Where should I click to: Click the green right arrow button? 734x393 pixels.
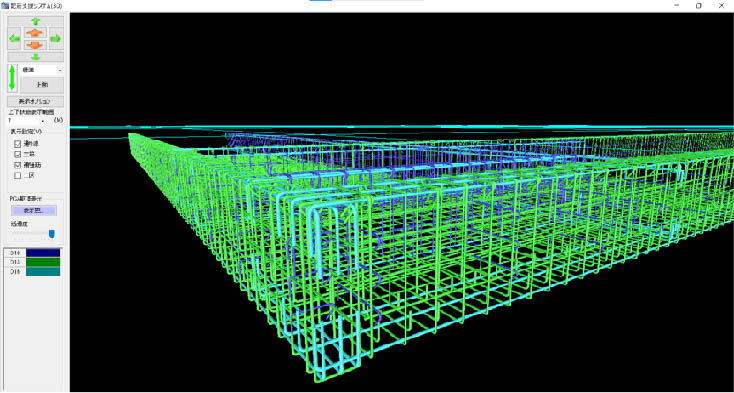(57, 39)
